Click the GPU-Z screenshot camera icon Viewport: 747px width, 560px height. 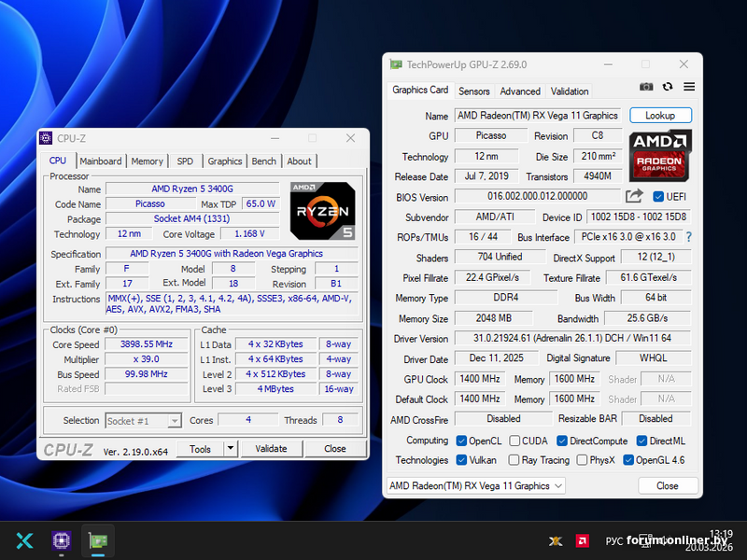point(646,87)
